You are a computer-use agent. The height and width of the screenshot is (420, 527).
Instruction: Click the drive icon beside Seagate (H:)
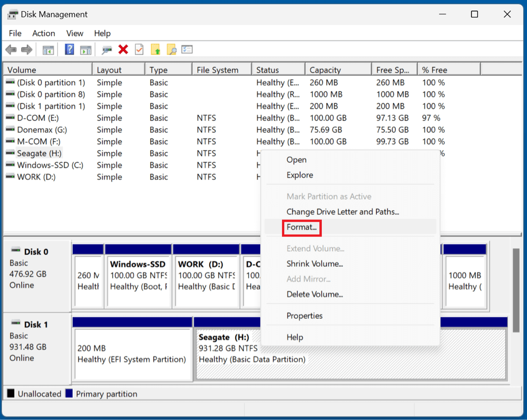tap(11, 153)
